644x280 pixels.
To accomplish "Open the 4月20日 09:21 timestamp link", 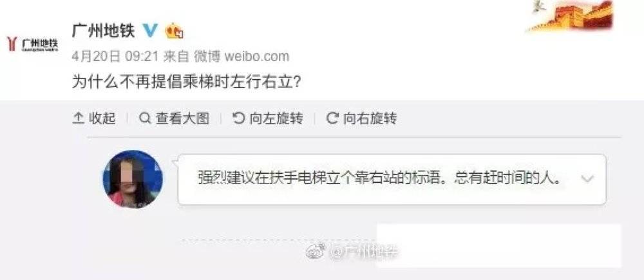I will (115, 56).
